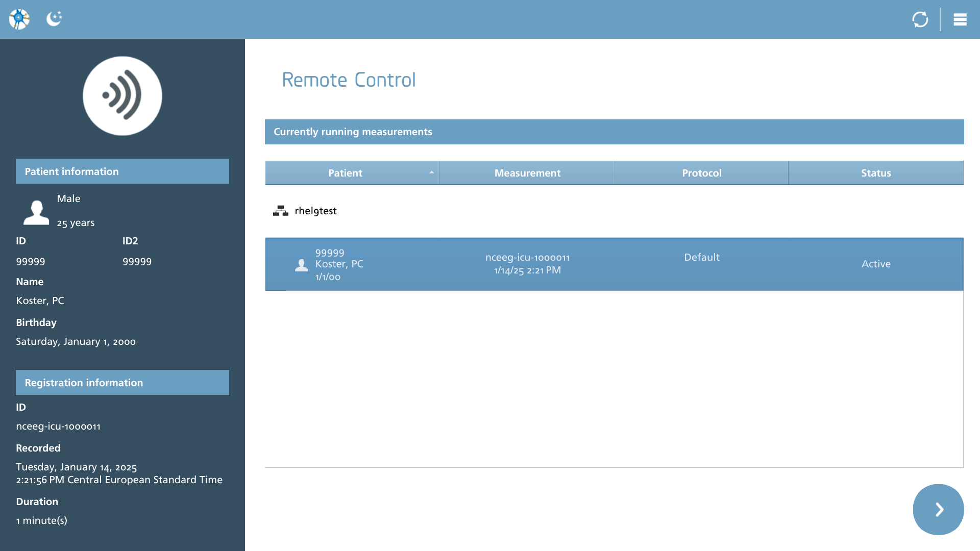Viewport: 980px width, 551px height.
Task: Sort by Measurement column header
Action: pyautogui.click(x=527, y=173)
